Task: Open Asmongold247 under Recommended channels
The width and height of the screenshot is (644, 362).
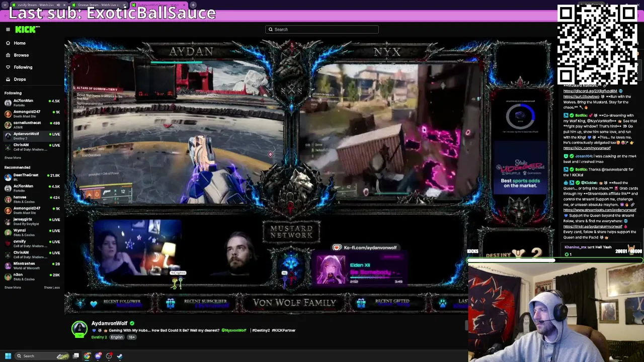Action: 32,210
